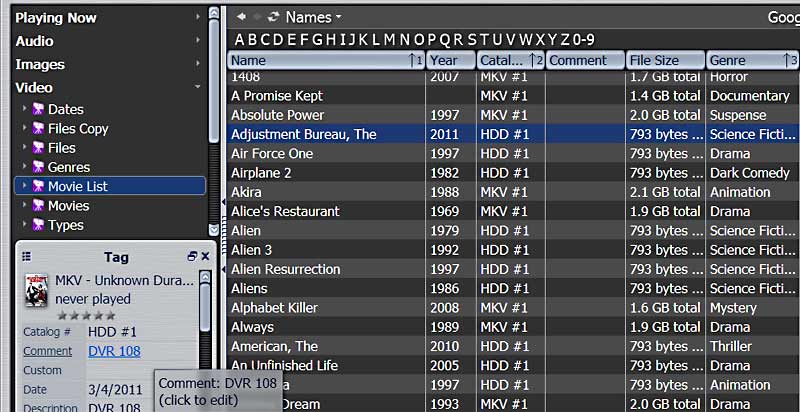Image resolution: width=800 pixels, height=412 pixels.
Task: Click the back navigation arrow icon
Action: [241, 17]
